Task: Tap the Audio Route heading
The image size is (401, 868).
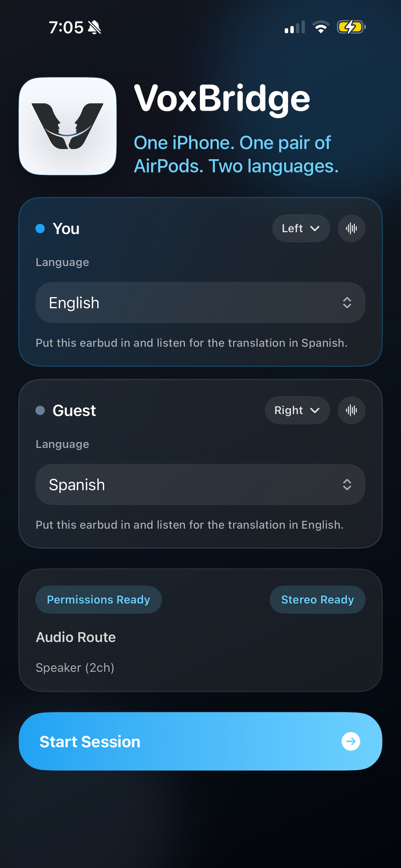Action: tap(76, 637)
